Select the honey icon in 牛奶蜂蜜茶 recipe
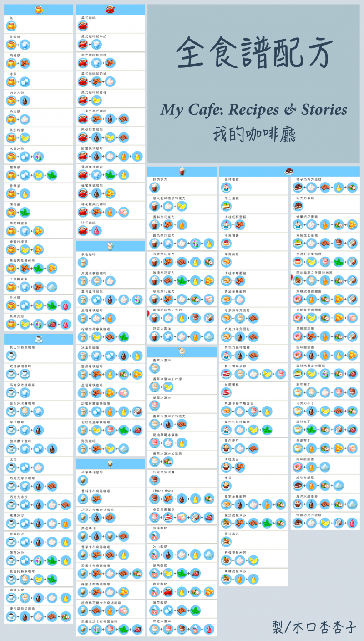This screenshot has height=641, width=364. coord(38,231)
